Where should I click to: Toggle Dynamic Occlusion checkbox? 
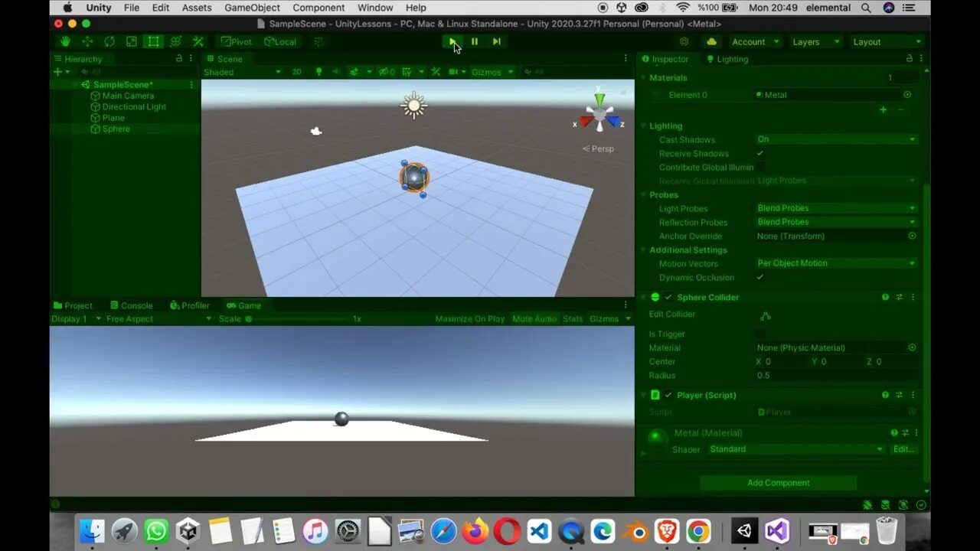tap(760, 277)
